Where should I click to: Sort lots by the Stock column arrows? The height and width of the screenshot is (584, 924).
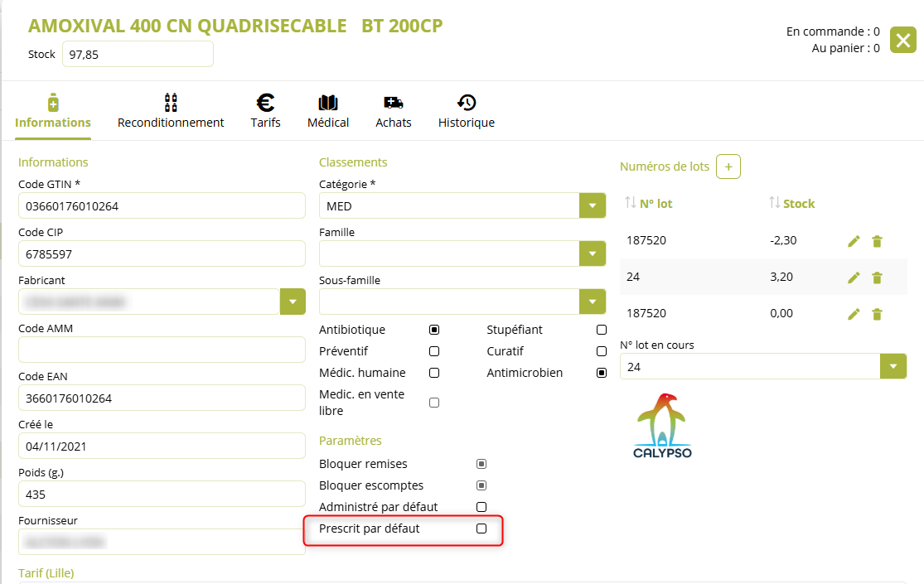(774, 203)
